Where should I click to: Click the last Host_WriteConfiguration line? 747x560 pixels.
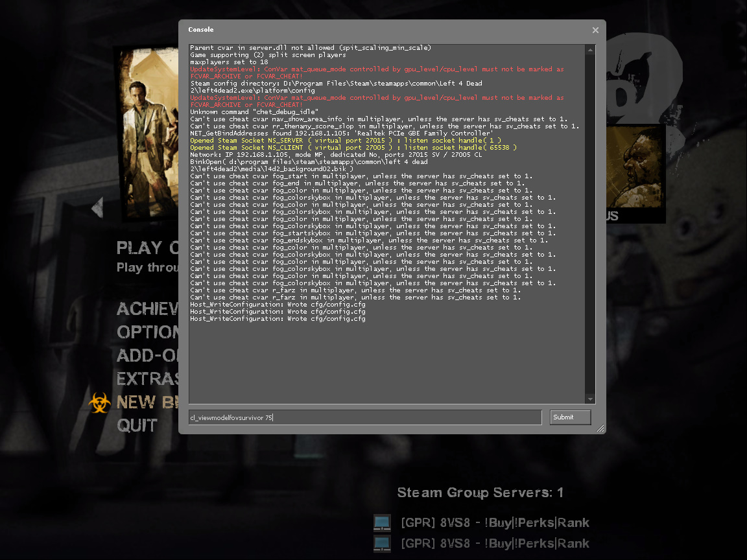(x=278, y=319)
